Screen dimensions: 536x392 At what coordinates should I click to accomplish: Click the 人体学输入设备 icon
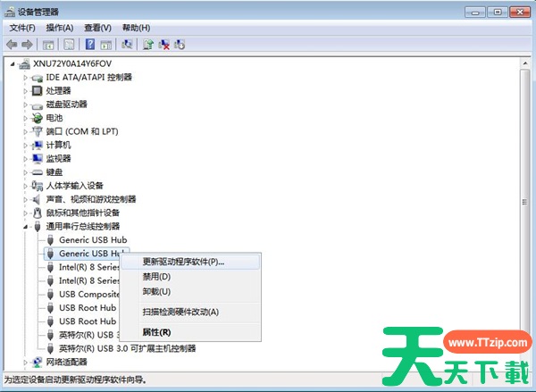(x=37, y=186)
